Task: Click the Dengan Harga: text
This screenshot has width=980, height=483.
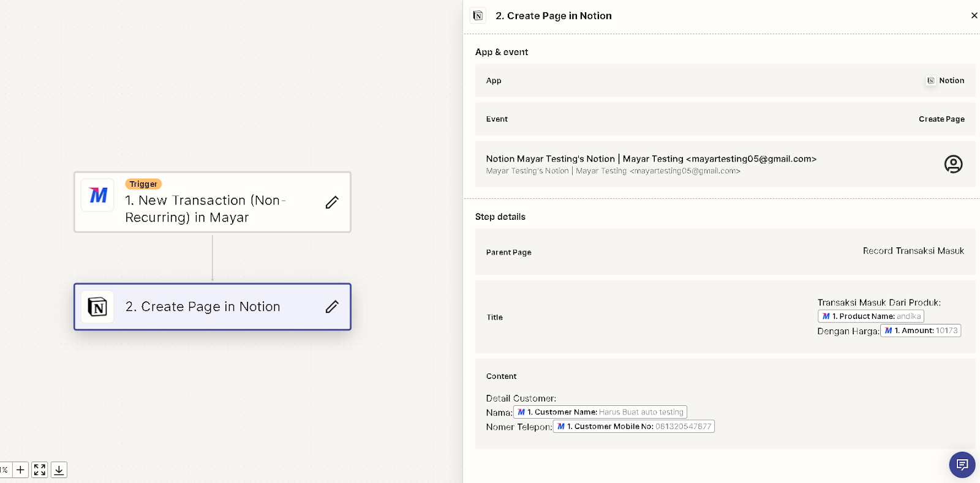Action: pyautogui.click(x=848, y=331)
